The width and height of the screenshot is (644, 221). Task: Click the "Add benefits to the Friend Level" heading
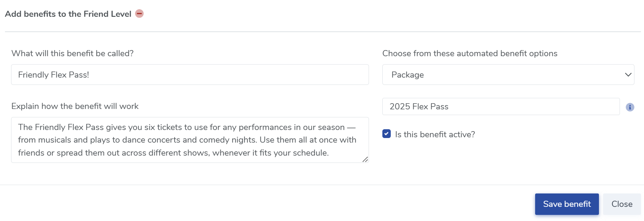(68, 14)
